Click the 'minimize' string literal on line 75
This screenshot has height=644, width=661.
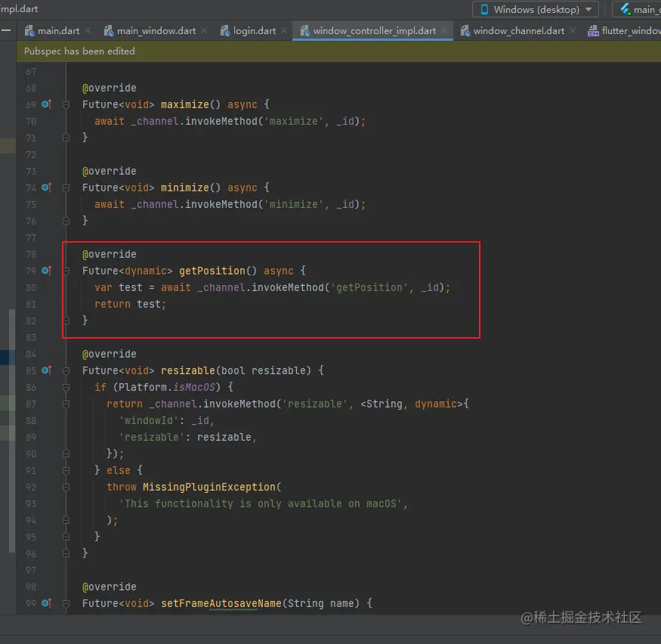point(293,204)
